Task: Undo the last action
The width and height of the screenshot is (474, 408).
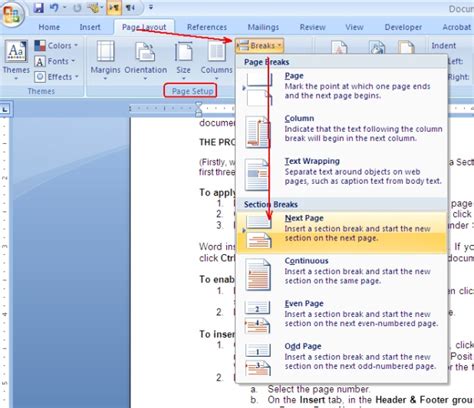Action: 54,7
